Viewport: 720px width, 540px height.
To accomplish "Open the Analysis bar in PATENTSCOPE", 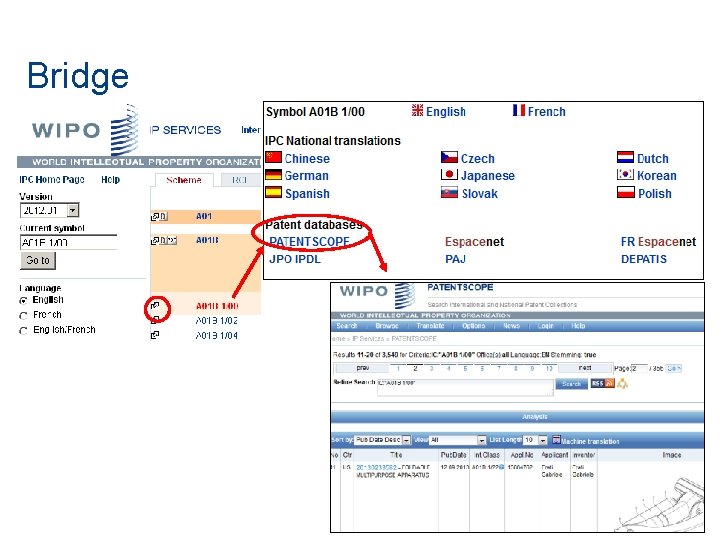I will click(517, 416).
